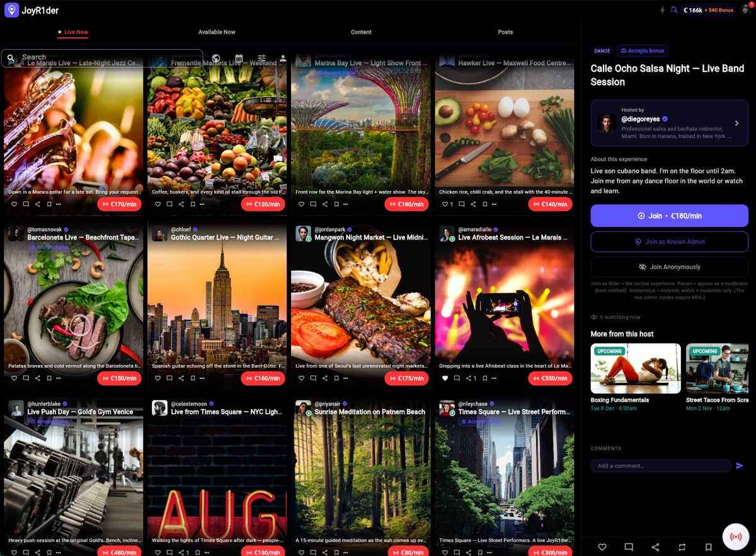Open the Posts tab
This screenshot has width=756, height=556.
coord(505,32)
